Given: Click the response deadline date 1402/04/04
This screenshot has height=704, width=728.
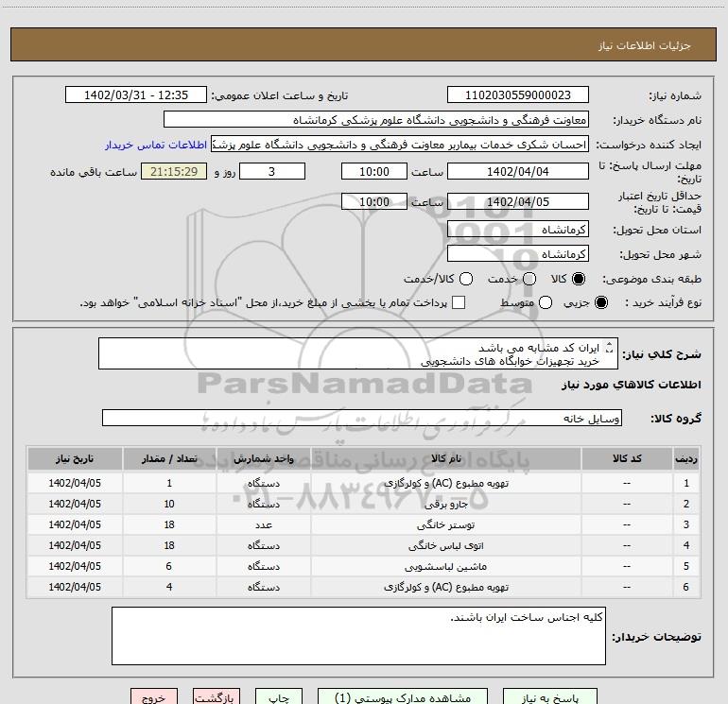Looking at the screenshot, I should 518,171.
